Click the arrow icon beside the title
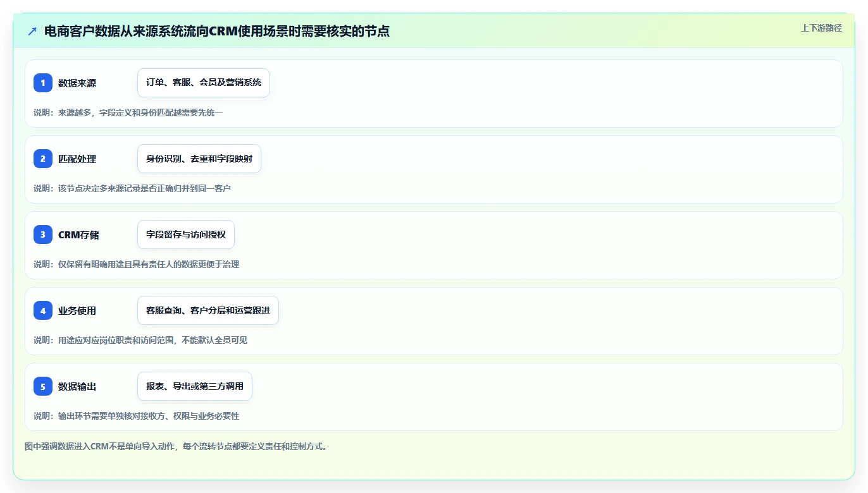 coord(32,31)
